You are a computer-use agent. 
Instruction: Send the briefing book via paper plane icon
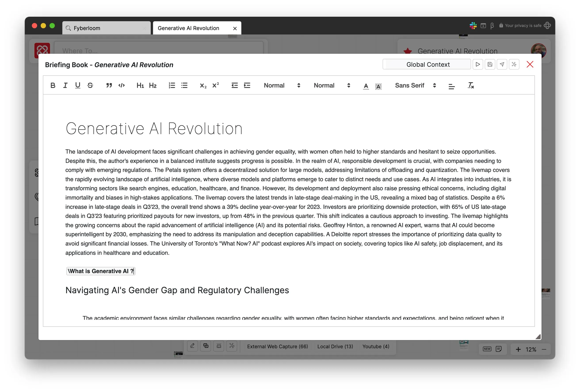coord(502,64)
